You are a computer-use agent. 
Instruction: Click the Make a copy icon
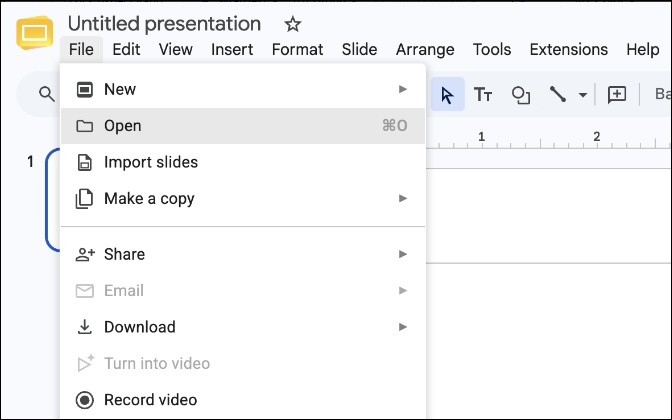pos(84,199)
